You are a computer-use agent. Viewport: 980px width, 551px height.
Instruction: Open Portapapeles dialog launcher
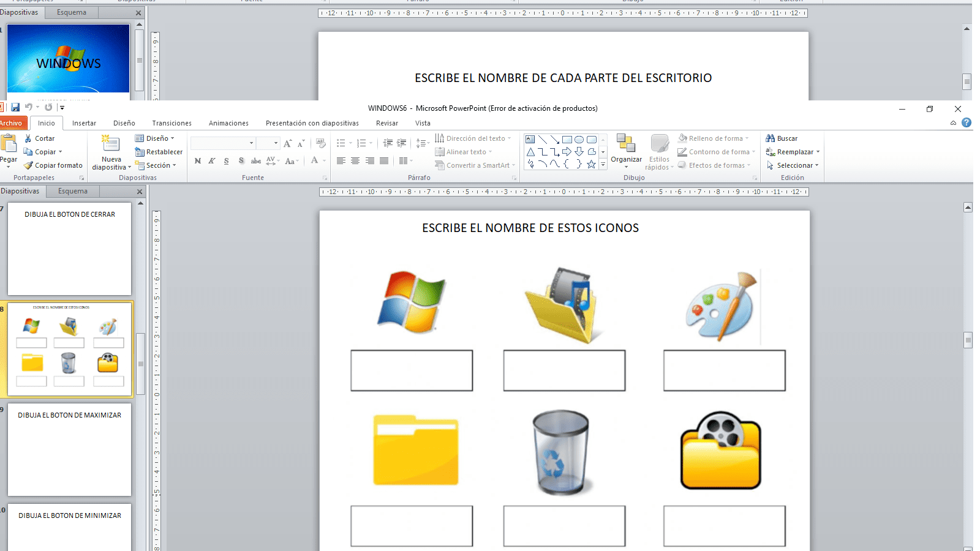(x=81, y=178)
